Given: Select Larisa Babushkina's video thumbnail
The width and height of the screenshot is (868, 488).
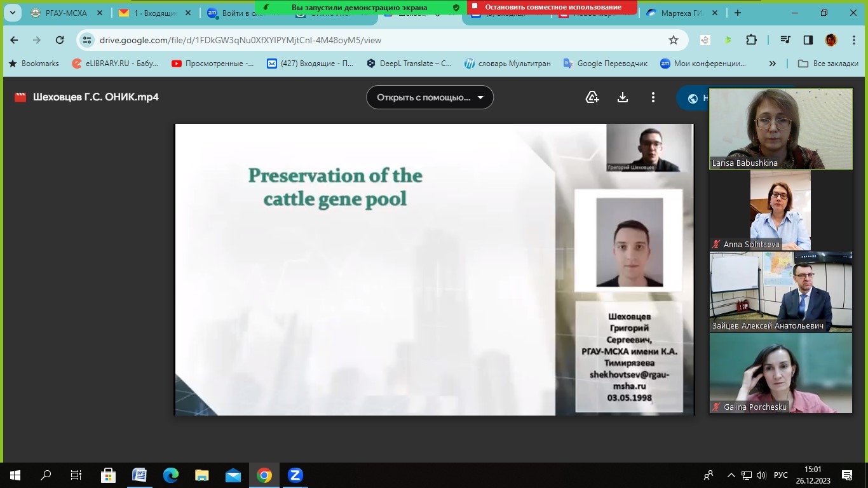Looking at the screenshot, I should pyautogui.click(x=780, y=129).
